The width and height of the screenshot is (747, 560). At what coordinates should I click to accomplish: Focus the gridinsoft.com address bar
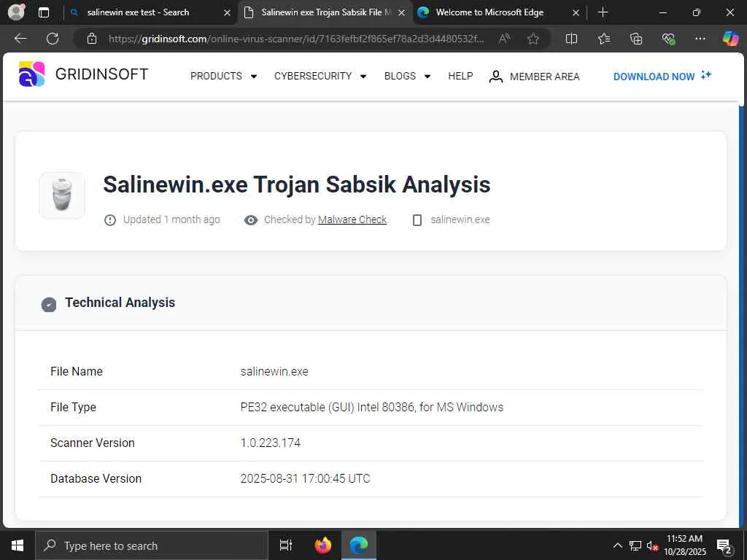296,39
